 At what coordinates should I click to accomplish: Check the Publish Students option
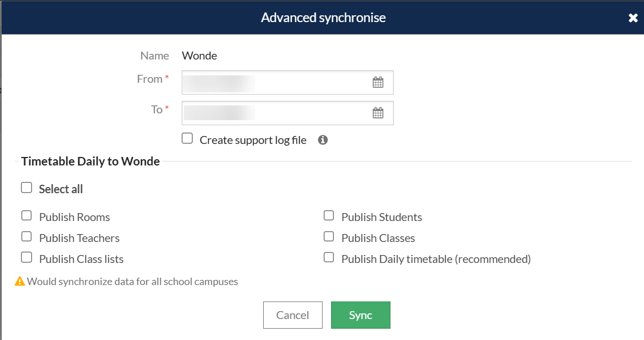pyautogui.click(x=329, y=216)
